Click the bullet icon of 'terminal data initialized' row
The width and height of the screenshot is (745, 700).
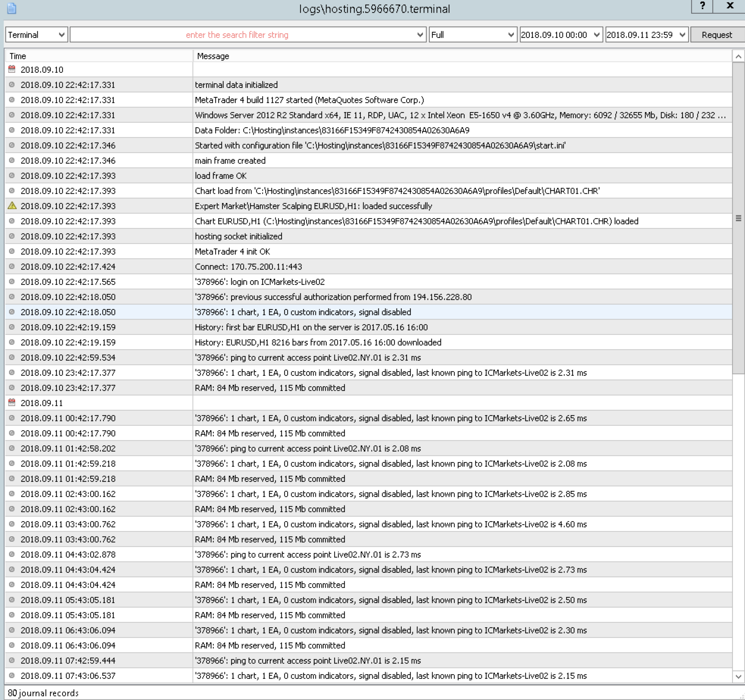point(12,84)
